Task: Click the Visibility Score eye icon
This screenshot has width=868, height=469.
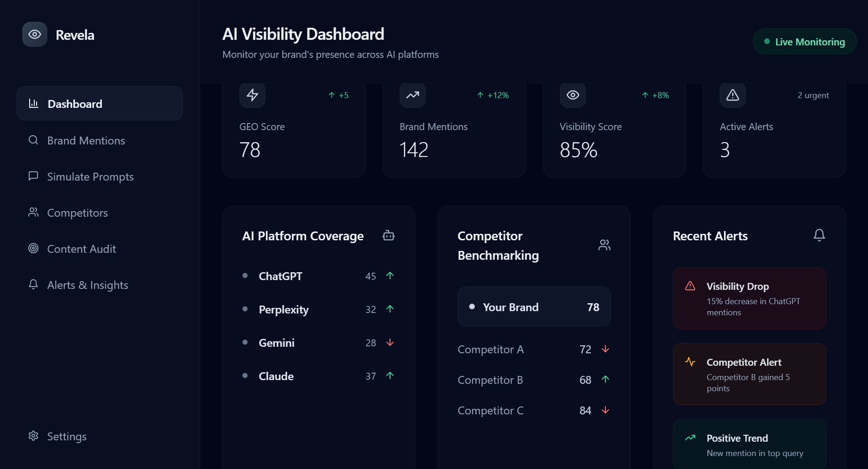Action: 573,95
